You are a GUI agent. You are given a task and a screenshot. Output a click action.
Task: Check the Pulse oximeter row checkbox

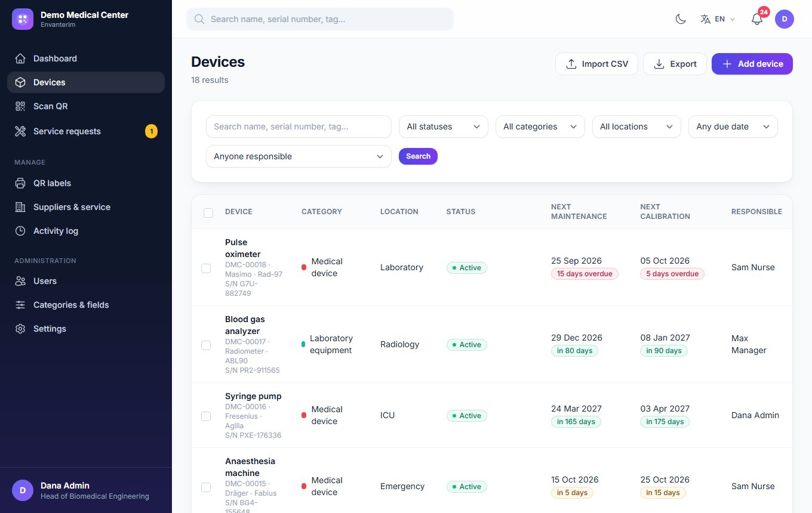tap(206, 268)
